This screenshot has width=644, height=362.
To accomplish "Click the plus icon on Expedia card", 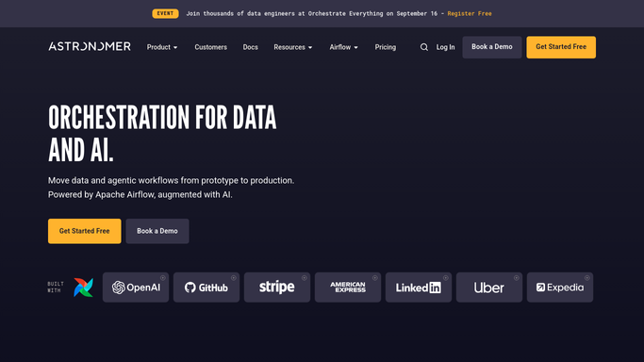I will [586, 278].
